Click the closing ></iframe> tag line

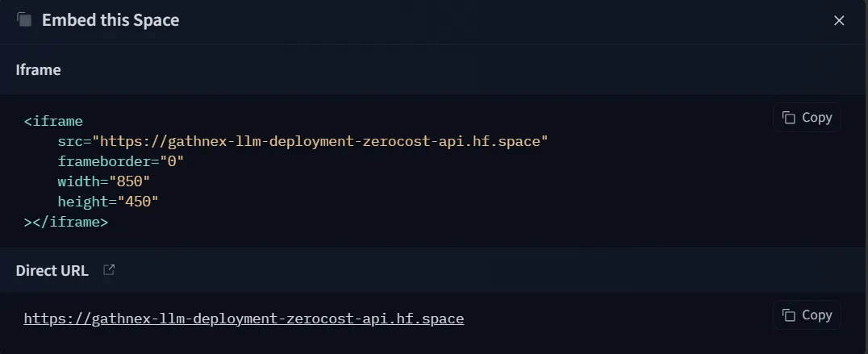coord(66,222)
